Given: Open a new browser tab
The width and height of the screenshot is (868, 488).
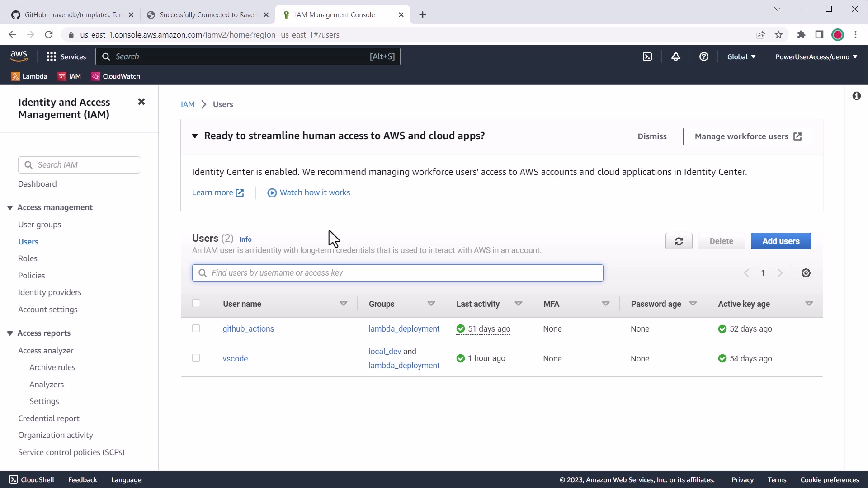Looking at the screenshot, I should click(423, 15).
